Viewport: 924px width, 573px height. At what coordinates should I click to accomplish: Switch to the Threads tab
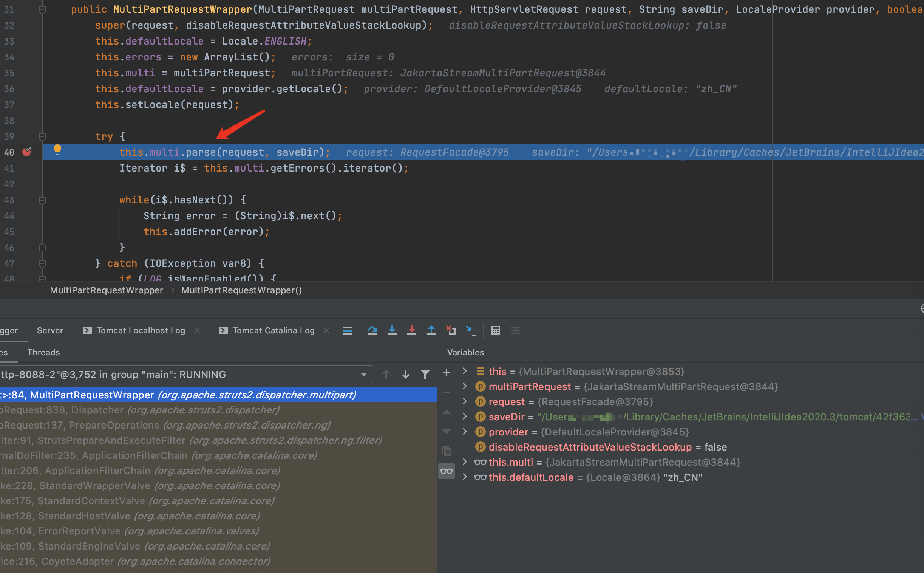(43, 352)
